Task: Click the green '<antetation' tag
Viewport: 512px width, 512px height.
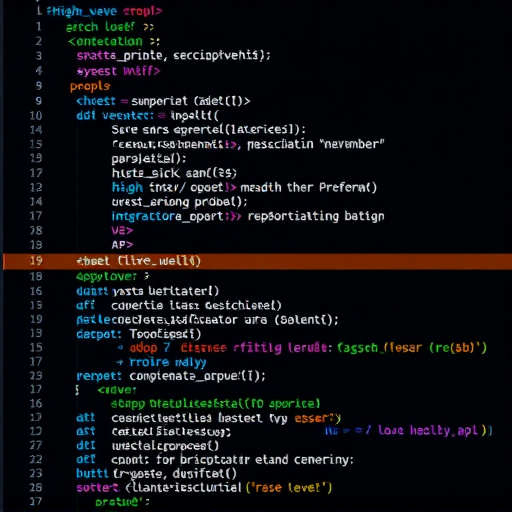Action: point(105,42)
